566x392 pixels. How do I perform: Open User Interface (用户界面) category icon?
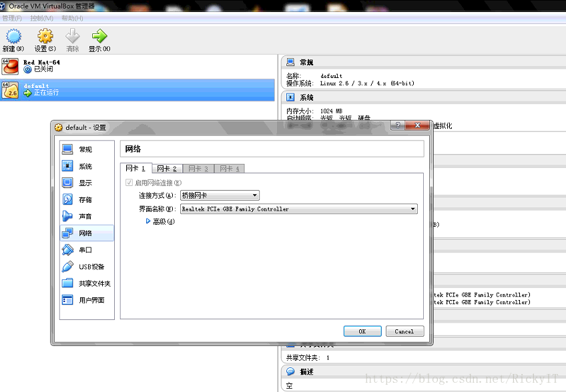pos(67,300)
